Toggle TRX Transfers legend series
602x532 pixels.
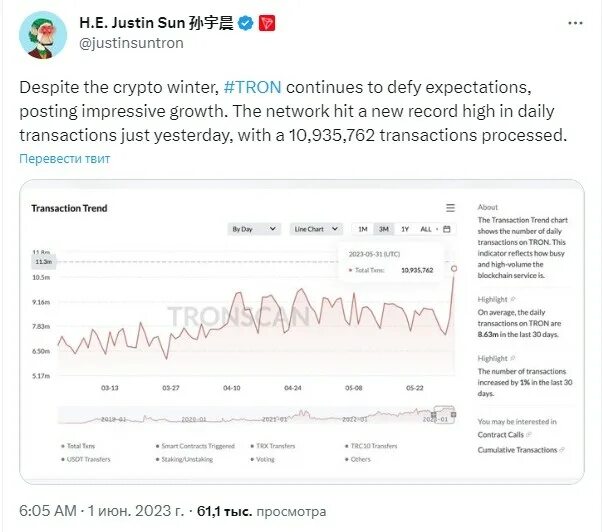point(273,446)
